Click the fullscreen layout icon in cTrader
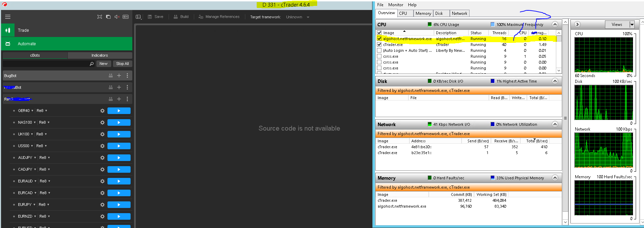 point(100,17)
